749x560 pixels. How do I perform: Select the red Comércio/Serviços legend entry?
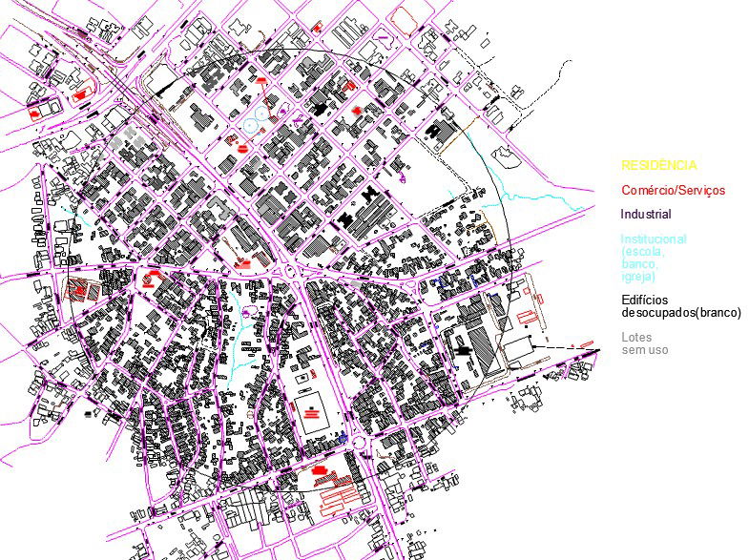point(673,190)
